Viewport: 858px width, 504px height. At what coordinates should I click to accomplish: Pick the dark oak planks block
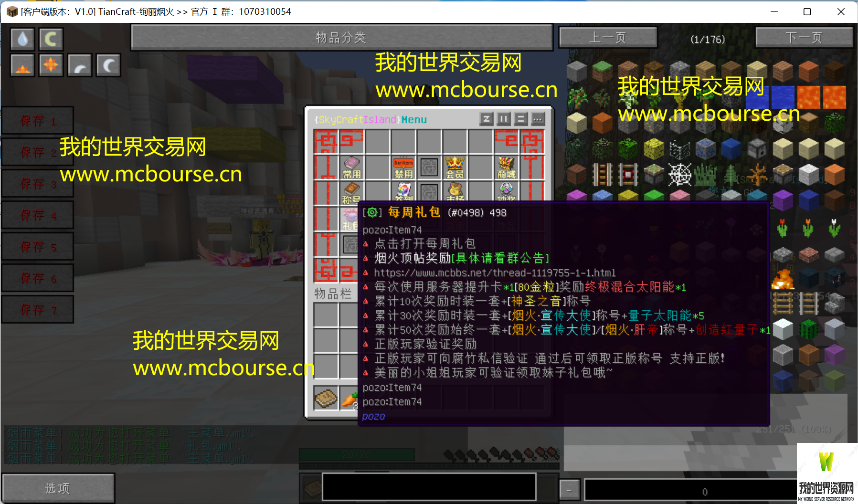(x=835, y=71)
